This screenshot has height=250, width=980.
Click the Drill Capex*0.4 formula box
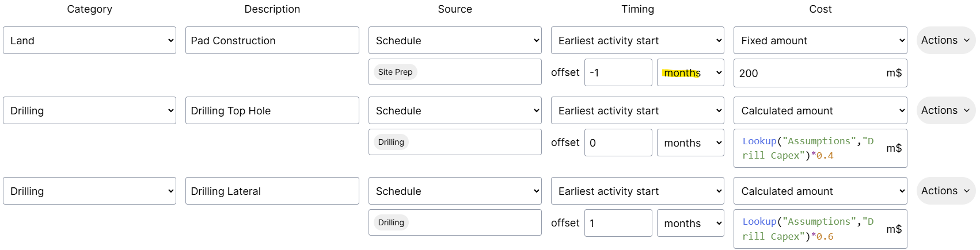pos(809,148)
